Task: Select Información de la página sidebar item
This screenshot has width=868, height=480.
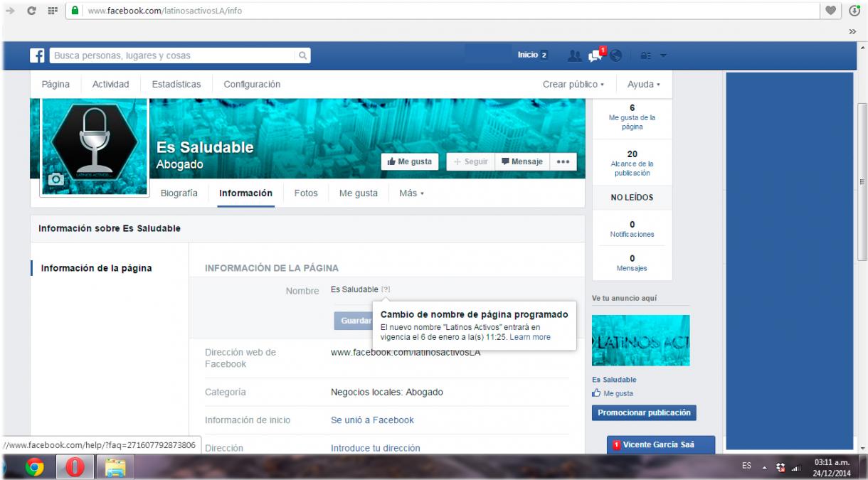Action: (x=96, y=268)
